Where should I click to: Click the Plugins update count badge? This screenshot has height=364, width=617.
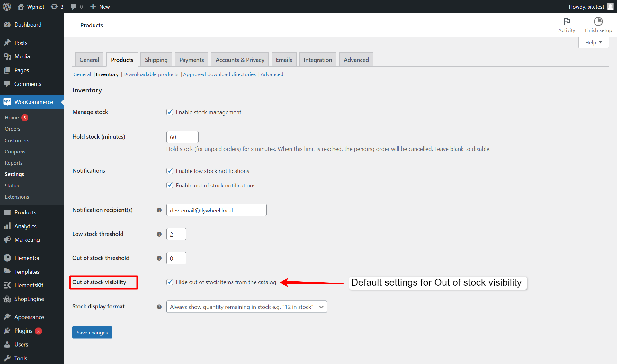click(38, 331)
